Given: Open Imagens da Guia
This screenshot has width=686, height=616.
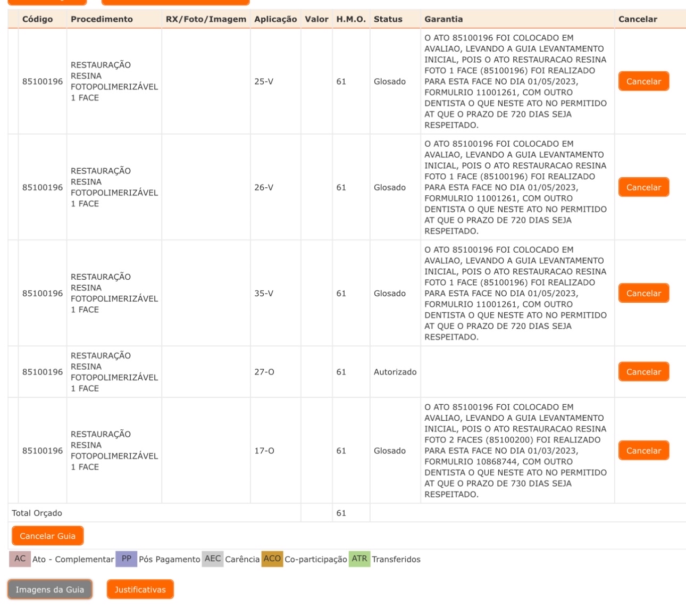Looking at the screenshot, I should point(50,589).
